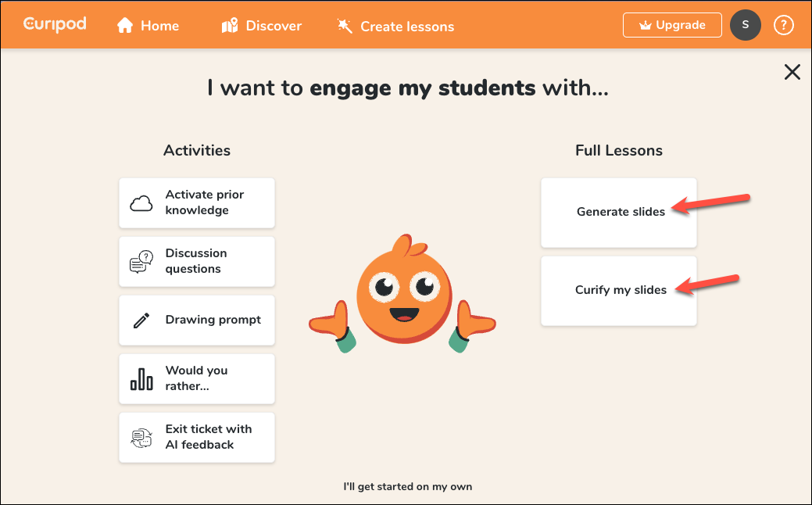The image size is (812, 505).
Task: Click the bar chart icon on Would you rather
Action: click(141, 378)
